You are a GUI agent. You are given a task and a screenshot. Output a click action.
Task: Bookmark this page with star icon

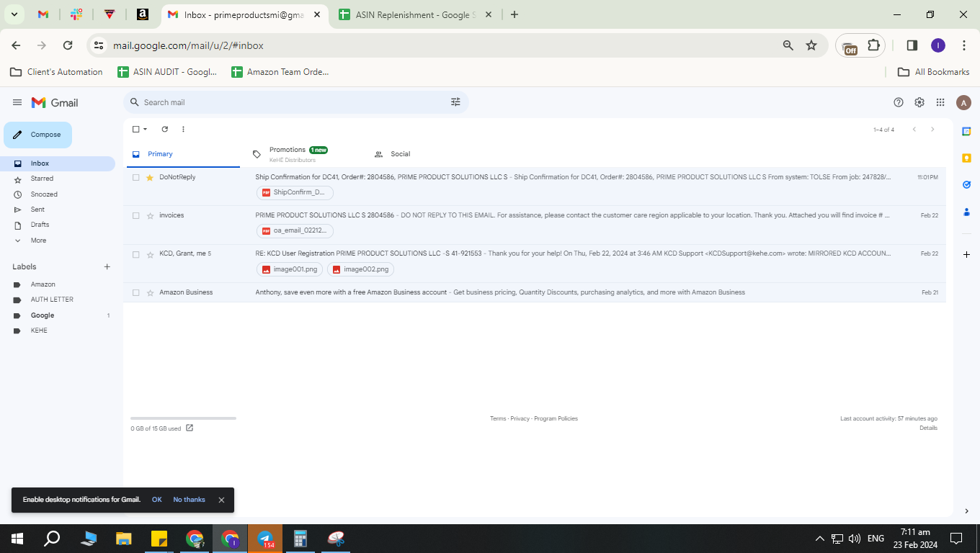(811, 45)
